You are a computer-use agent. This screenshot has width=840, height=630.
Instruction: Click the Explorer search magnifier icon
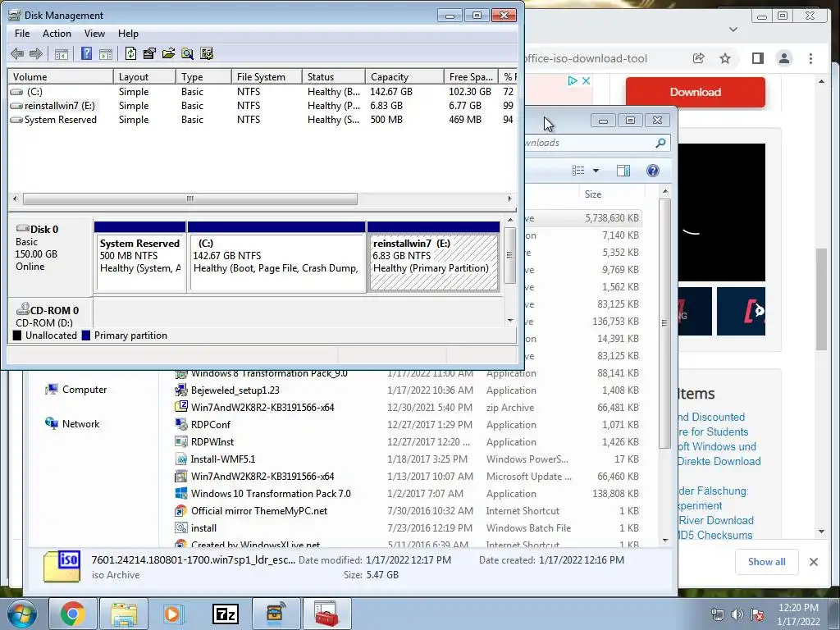coord(660,143)
